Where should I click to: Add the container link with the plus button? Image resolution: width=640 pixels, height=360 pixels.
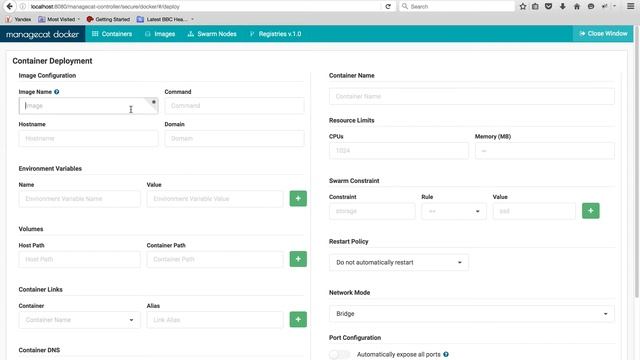point(298,320)
